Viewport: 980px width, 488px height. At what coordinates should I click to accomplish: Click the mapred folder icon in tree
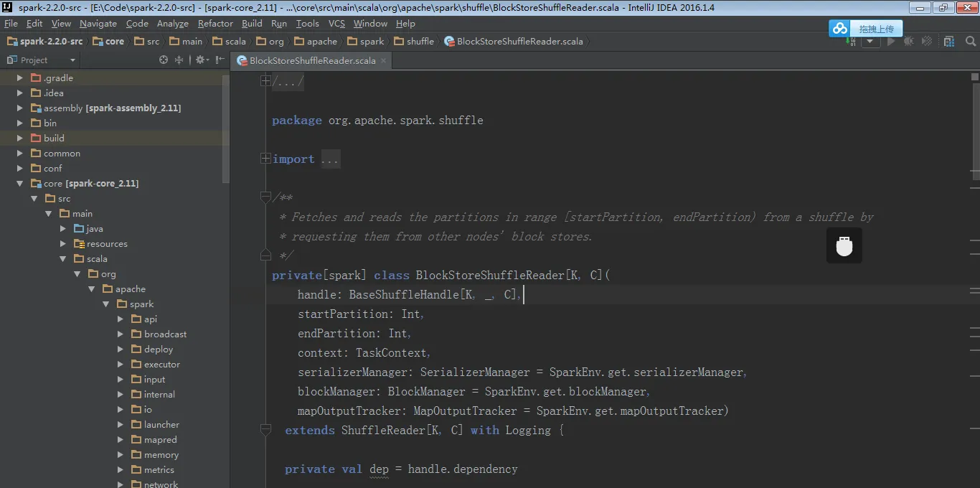click(x=136, y=440)
